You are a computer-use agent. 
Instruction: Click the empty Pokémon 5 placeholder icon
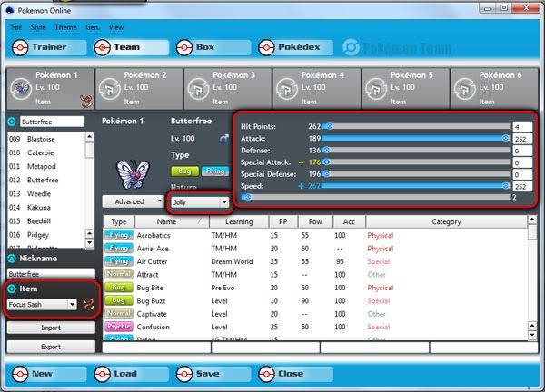376,89
